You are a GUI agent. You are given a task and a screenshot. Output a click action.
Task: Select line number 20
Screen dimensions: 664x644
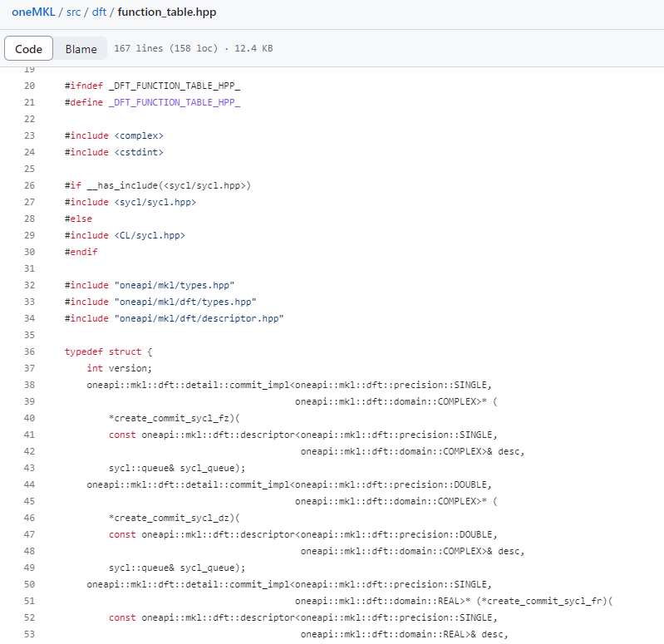click(x=30, y=86)
